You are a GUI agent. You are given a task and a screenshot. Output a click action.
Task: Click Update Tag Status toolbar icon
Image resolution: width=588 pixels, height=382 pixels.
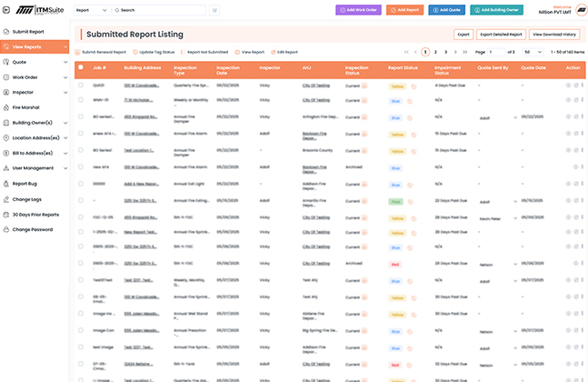135,52
